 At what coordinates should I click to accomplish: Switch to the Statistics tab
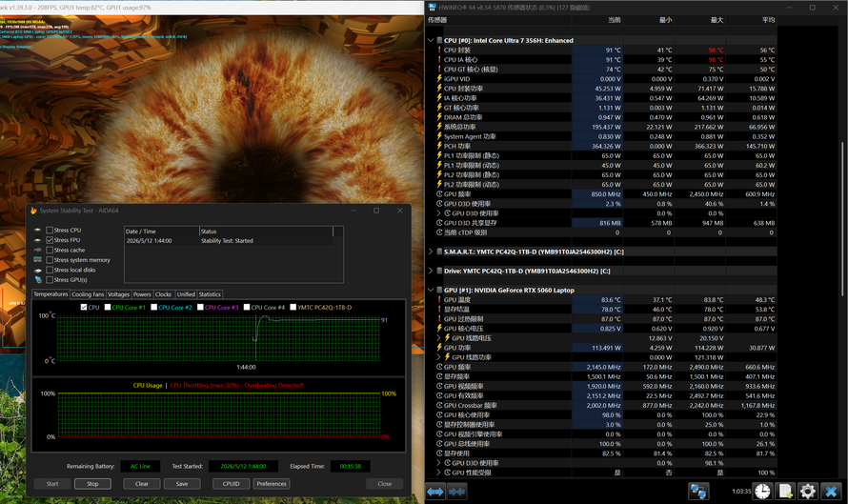click(210, 294)
